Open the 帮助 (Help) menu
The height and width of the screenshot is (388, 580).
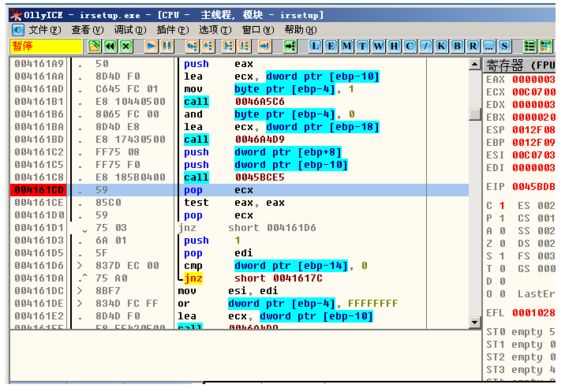(x=300, y=30)
